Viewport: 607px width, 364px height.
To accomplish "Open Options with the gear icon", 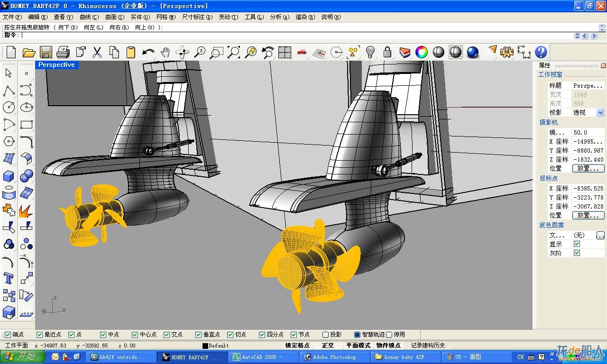I will [x=506, y=52].
